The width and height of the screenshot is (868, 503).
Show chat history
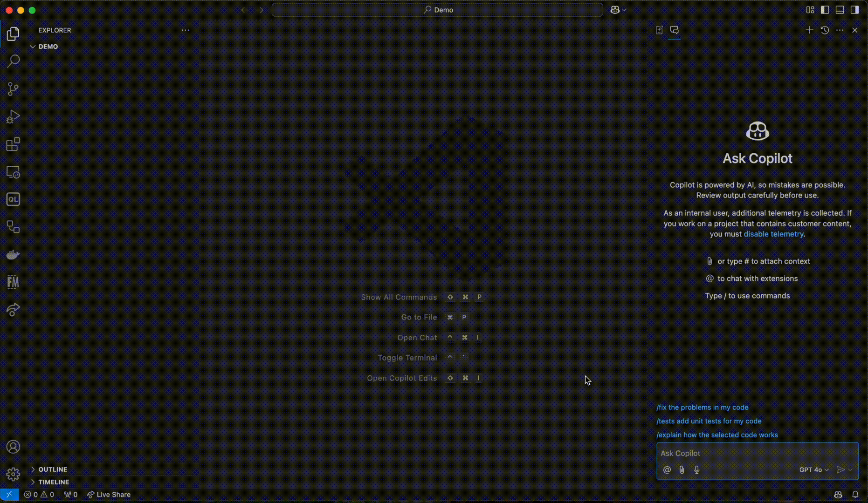(825, 30)
